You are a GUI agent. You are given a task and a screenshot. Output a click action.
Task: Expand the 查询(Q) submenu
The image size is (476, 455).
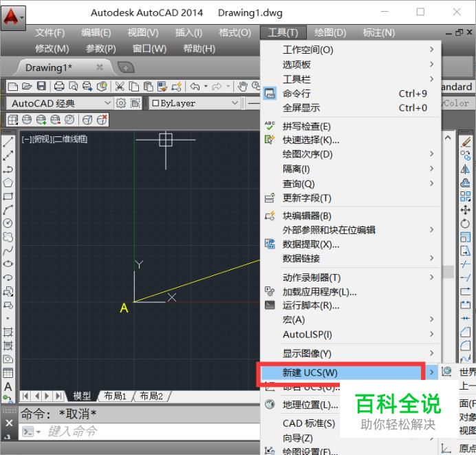coord(351,184)
